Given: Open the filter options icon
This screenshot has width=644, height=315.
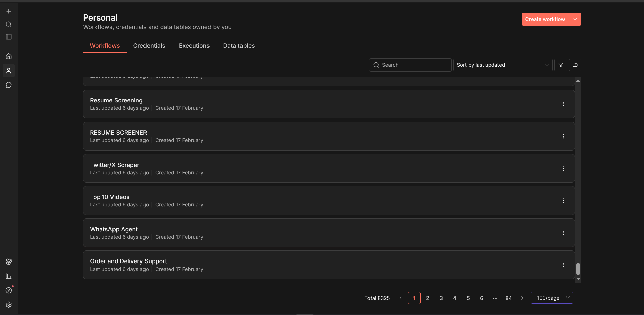Looking at the screenshot, I should (560, 65).
